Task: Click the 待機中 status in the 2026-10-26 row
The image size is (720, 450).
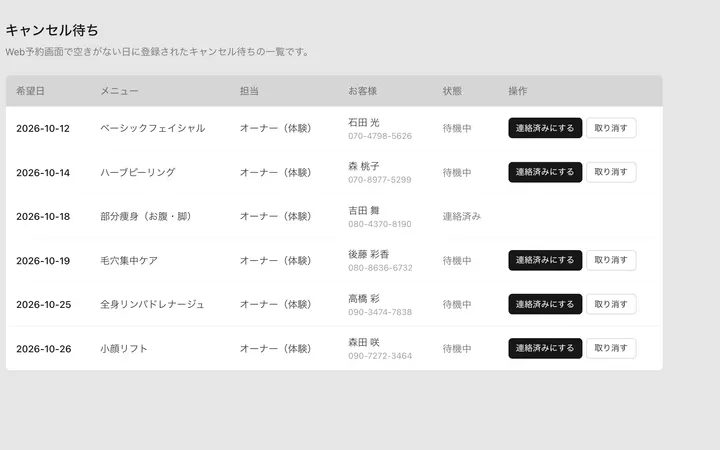Action: click(x=457, y=349)
